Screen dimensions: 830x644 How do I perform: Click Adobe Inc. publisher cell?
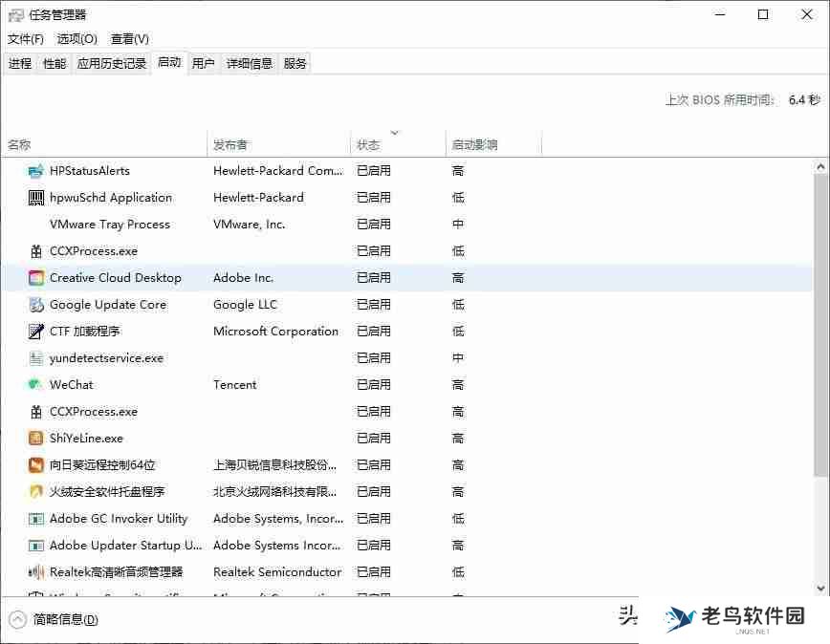click(243, 278)
